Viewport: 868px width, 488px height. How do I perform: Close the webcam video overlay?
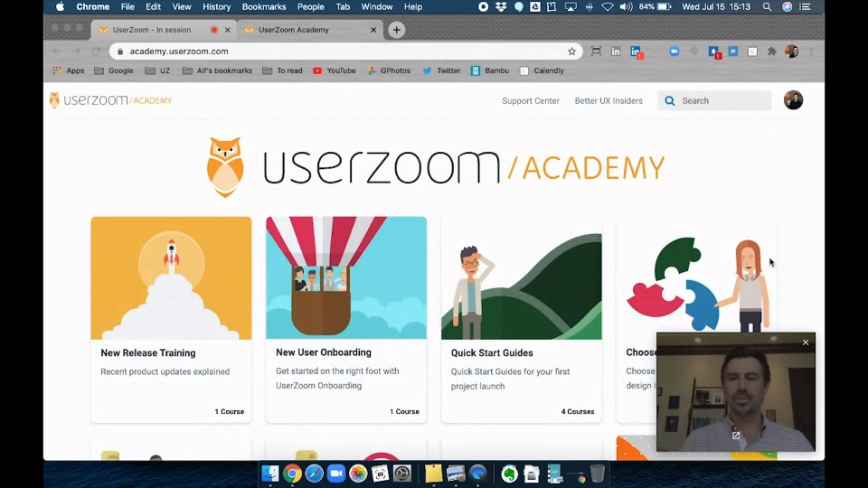click(806, 343)
